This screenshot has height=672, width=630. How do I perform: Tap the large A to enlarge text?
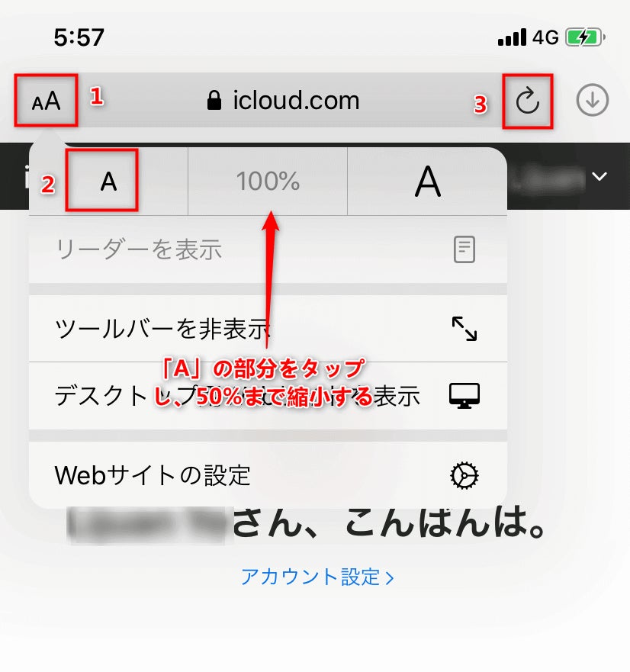(427, 182)
